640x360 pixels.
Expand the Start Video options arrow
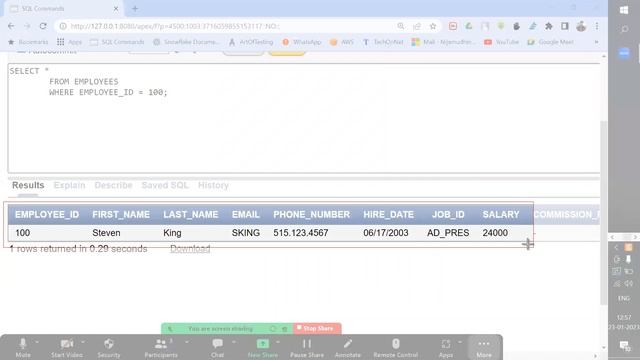click(x=82, y=342)
